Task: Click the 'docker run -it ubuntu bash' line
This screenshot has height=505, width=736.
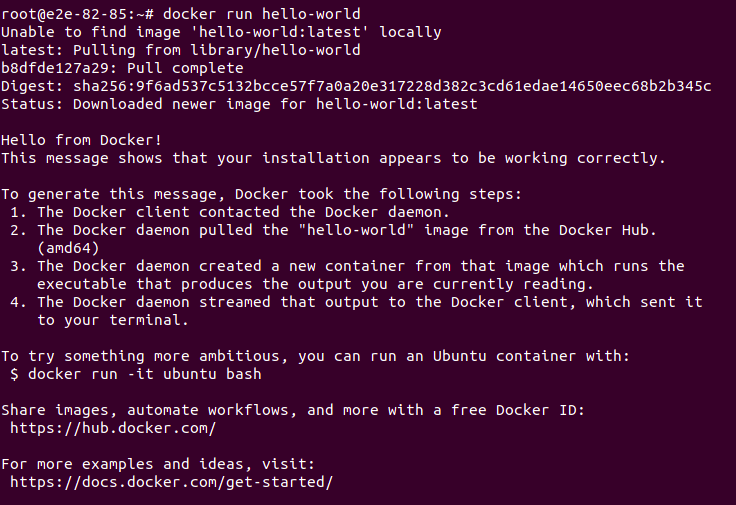Action: pos(136,375)
